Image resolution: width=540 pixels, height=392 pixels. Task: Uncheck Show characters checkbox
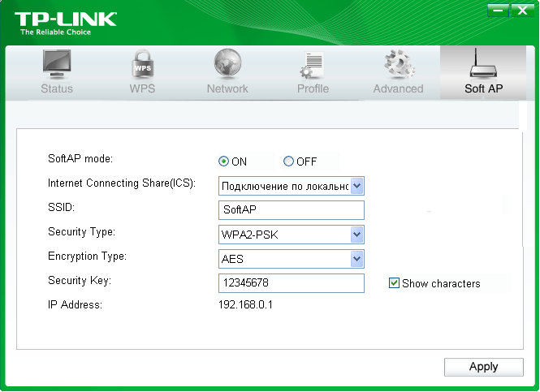click(x=394, y=283)
